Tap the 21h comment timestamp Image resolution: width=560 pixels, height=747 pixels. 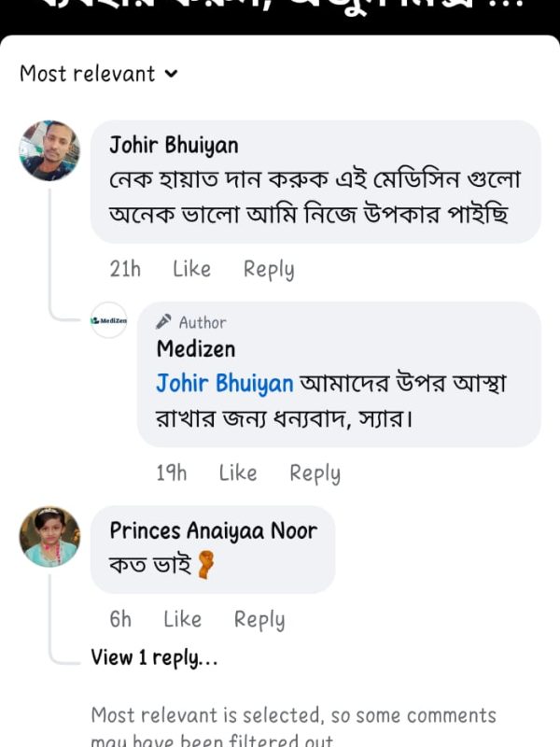(x=125, y=269)
